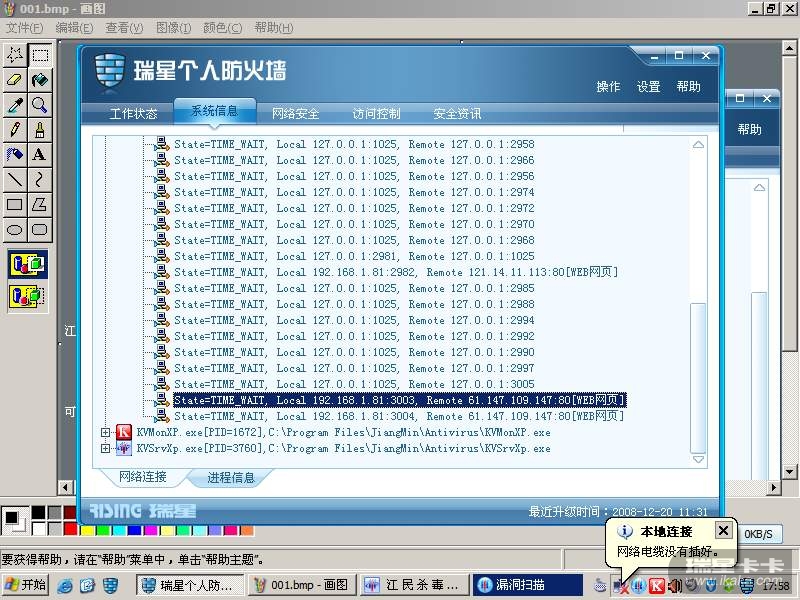Viewport: 800px width, 600px height.
Task: Open the 帮助 menu in the firewall
Action: pos(689,87)
